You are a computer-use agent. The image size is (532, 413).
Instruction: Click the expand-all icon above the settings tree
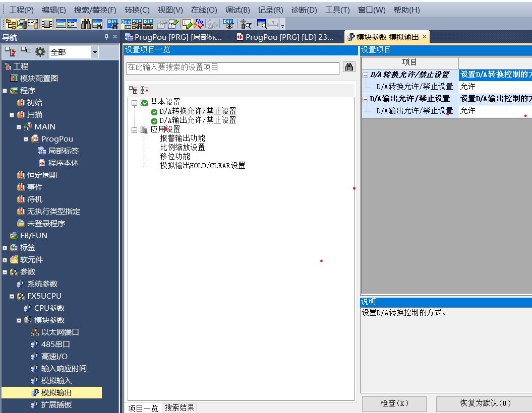coord(133,90)
